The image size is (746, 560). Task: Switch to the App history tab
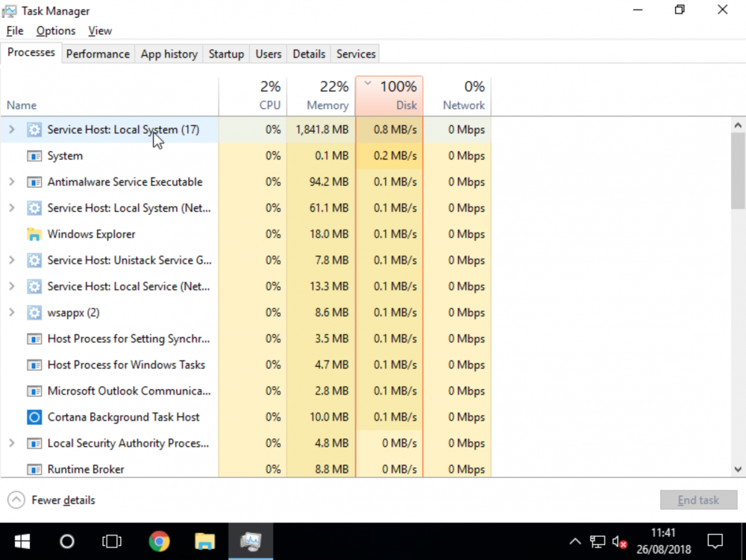pyautogui.click(x=169, y=54)
